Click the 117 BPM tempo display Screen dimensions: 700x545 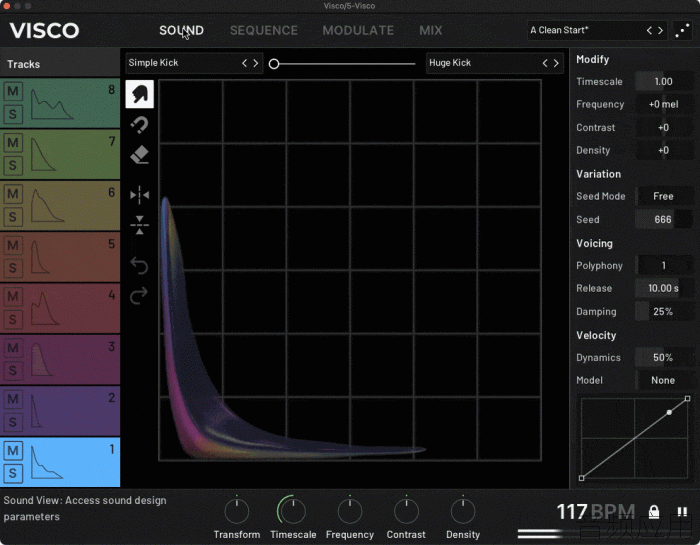596,512
